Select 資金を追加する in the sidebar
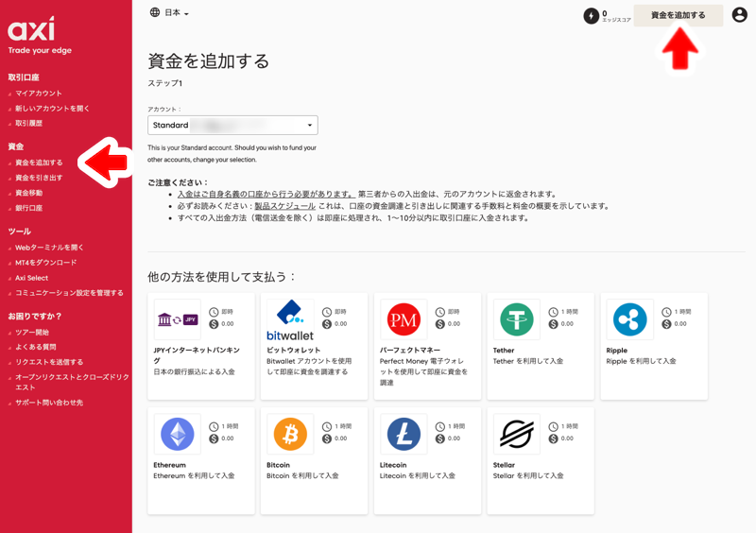 click(39, 163)
